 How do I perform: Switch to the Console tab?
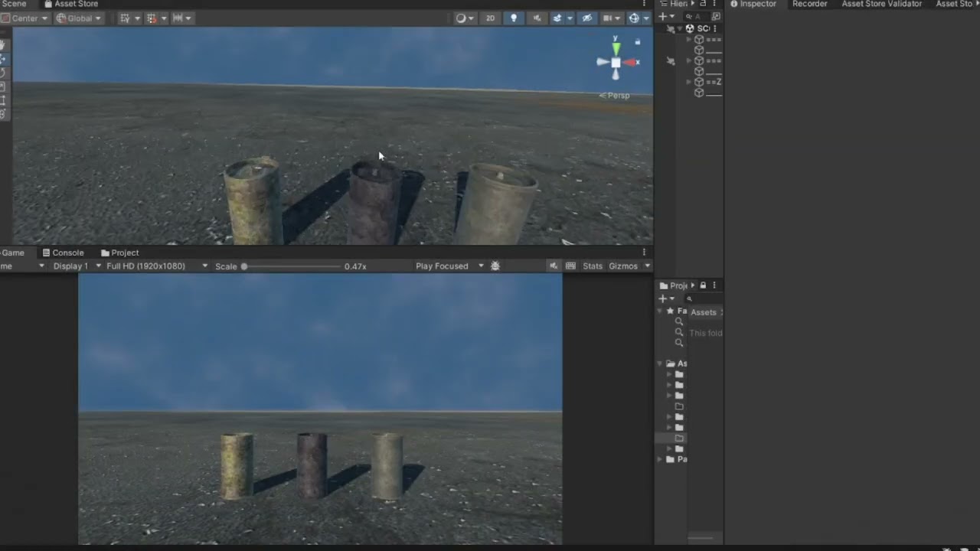[63, 253]
